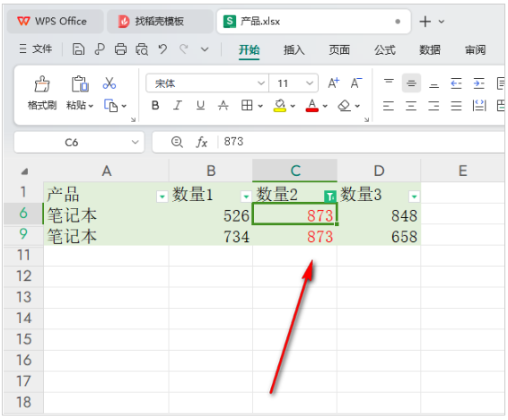
Task: Switch to the 插入 ribbon tab
Action: 293,50
